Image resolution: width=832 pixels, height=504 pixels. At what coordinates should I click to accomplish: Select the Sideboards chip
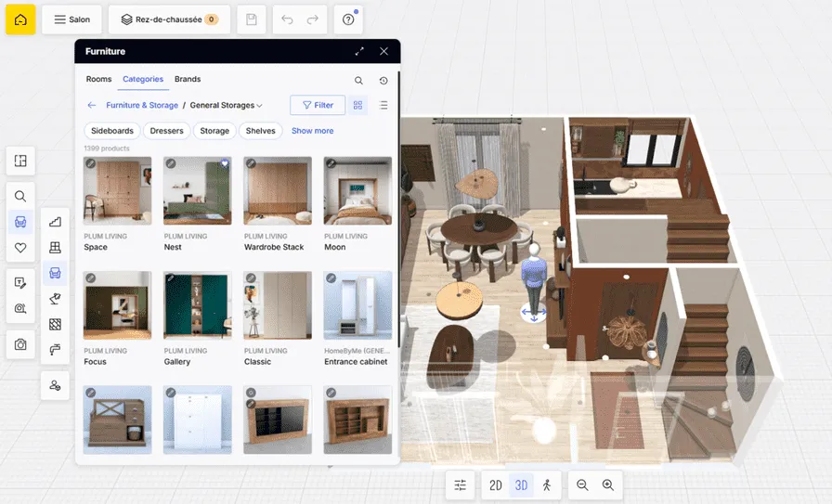point(112,131)
